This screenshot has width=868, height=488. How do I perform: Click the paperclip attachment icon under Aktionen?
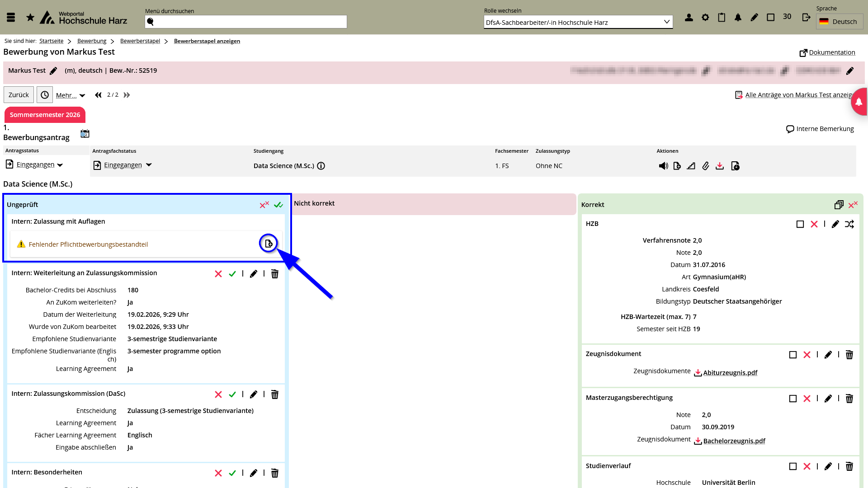coord(705,166)
